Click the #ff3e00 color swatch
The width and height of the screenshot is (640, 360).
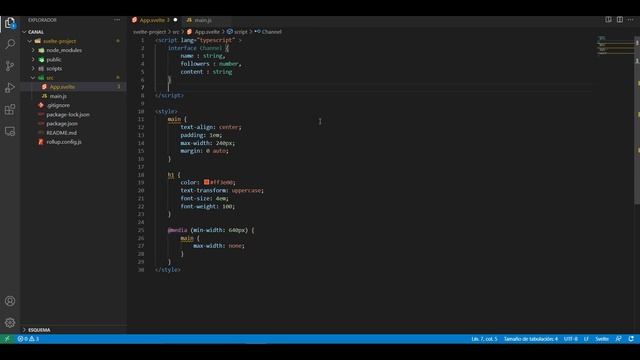pyautogui.click(x=207, y=182)
